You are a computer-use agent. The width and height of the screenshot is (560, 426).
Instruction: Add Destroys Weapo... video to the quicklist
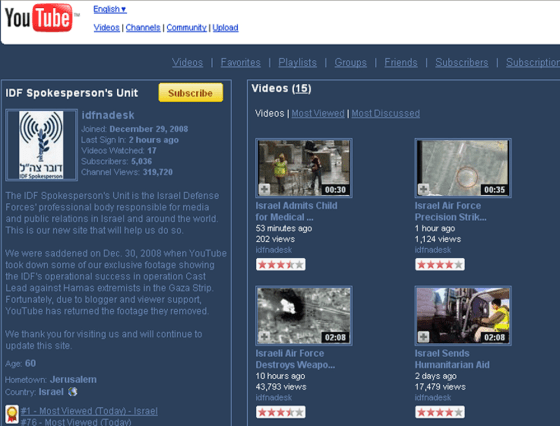click(x=264, y=337)
